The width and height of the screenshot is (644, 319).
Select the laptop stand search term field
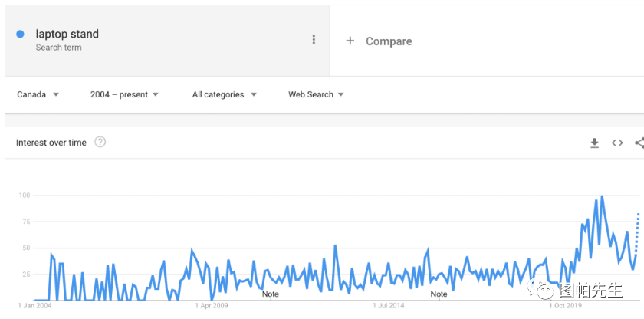[x=167, y=40]
